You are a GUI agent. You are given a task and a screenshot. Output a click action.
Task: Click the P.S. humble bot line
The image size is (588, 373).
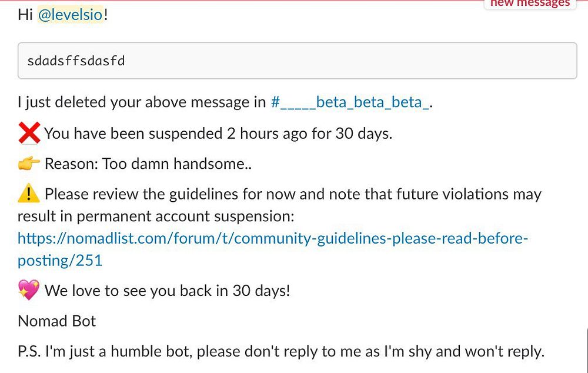(x=281, y=352)
